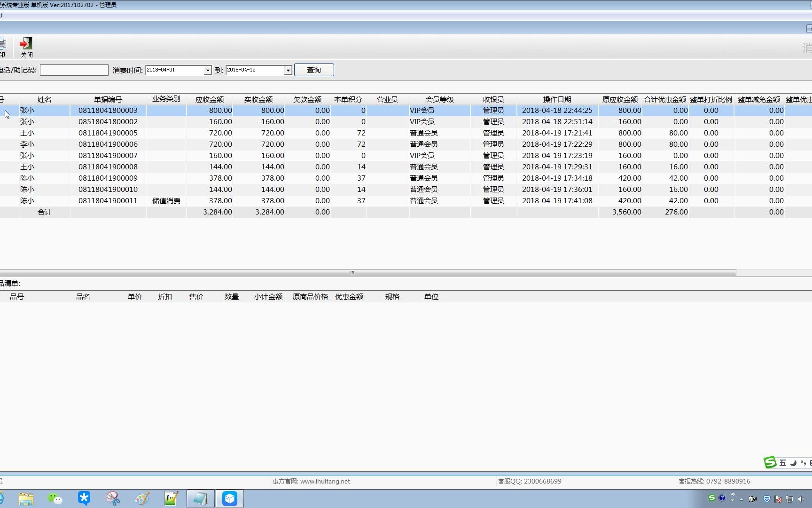Open Paint from the taskbar
This screenshot has height=508, width=812.
coord(142,499)
